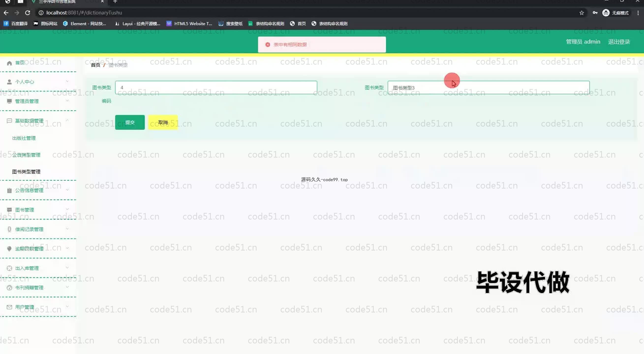Screen dimensions: 644x354
Task: Expand the 借阅记录管理 menu chevron
Action: [x=67, y=229]
